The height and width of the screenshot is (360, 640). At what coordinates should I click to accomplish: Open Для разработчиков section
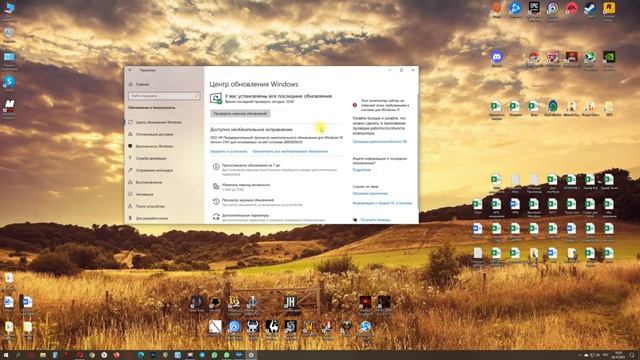pyautogui.click(x=151, y=218)
